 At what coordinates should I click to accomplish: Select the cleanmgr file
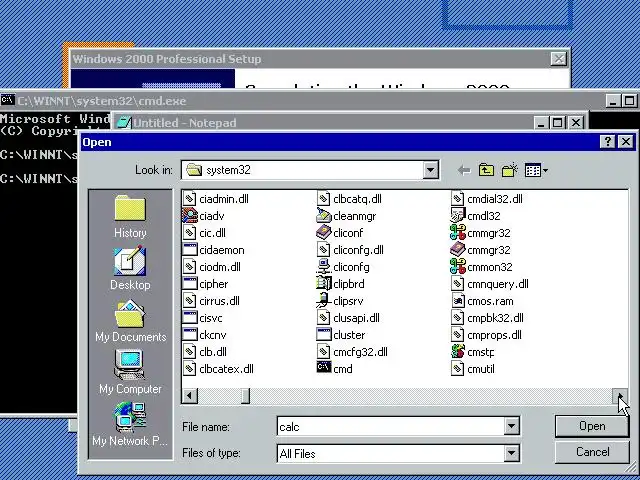pos(346,216)
